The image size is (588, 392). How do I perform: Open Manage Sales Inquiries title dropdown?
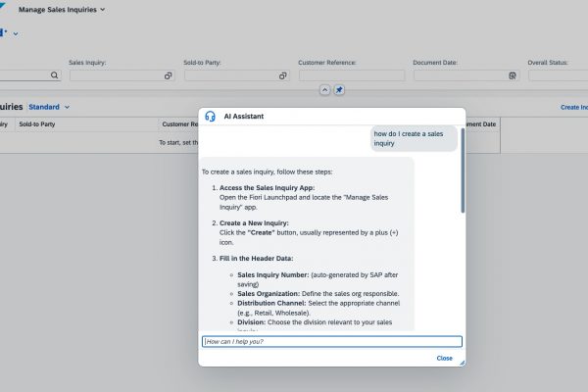click(x=62, y=10)
